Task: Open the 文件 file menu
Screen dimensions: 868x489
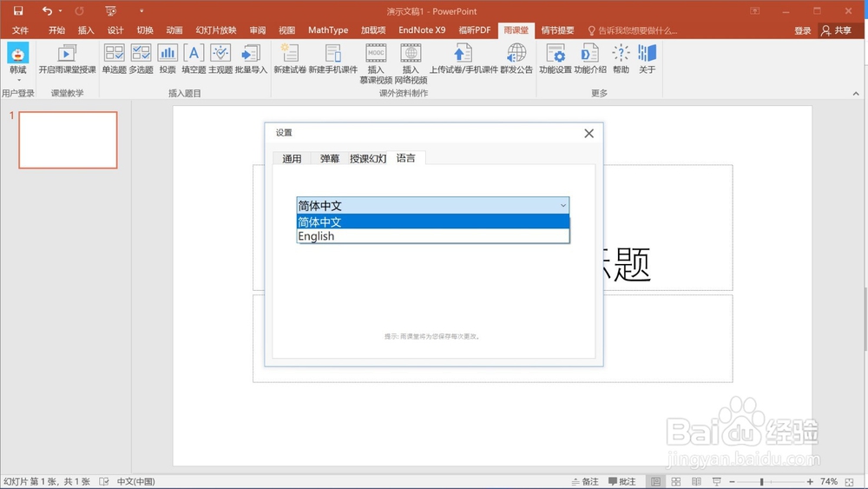Action: click(x=21, y=30)
